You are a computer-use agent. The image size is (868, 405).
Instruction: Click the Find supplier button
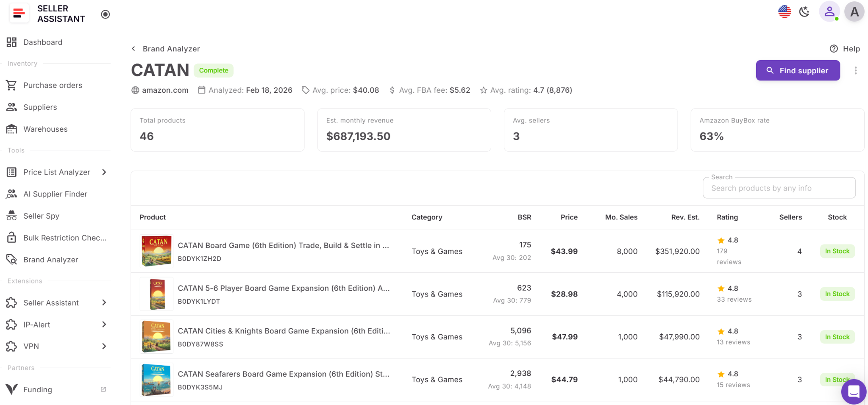click(x=798, y=70)
